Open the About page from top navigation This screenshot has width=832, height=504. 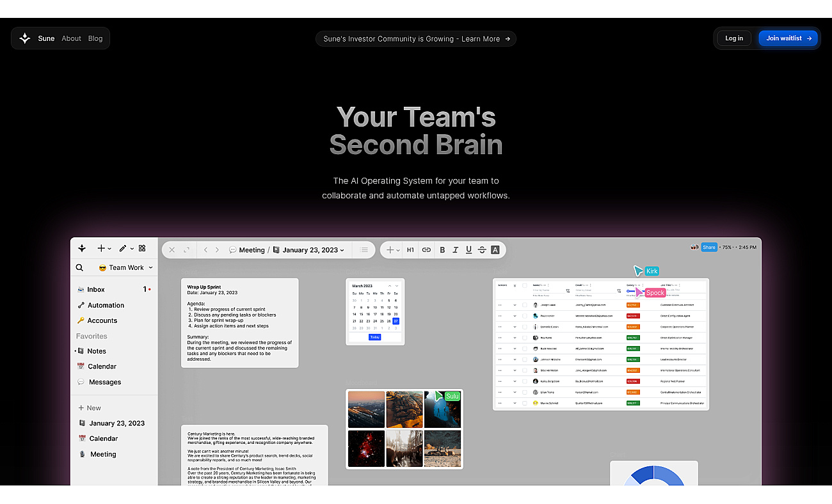pos(71,38)
